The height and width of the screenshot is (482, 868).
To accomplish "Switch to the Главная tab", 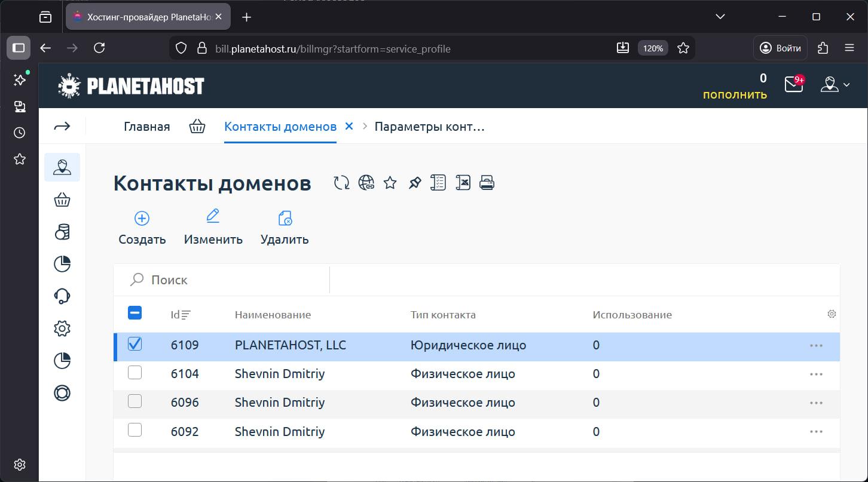I will [x=146, y=126].
